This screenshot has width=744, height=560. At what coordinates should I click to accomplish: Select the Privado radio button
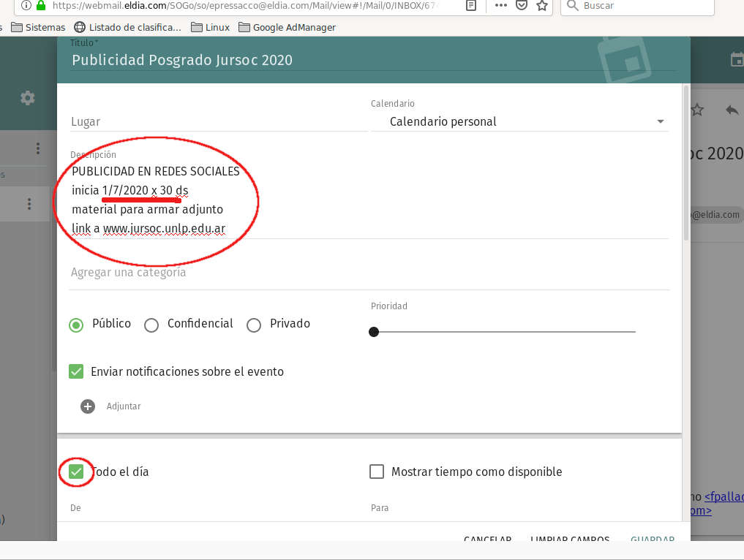click(x=254, y=325)
